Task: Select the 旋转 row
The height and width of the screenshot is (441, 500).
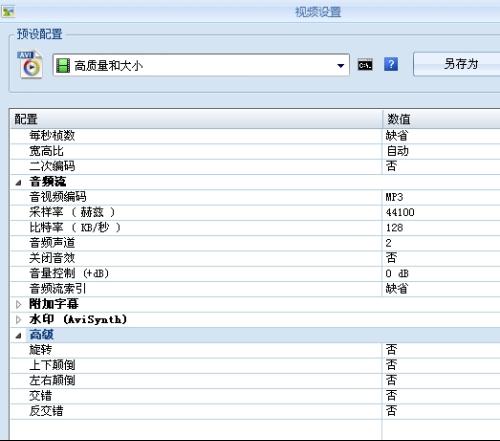Action: [255, 350]
